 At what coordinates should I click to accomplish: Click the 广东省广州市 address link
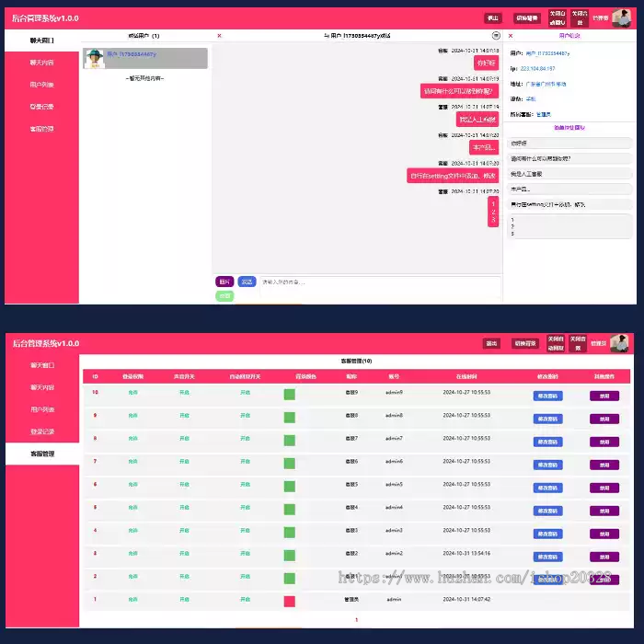[x=546, y=85]
